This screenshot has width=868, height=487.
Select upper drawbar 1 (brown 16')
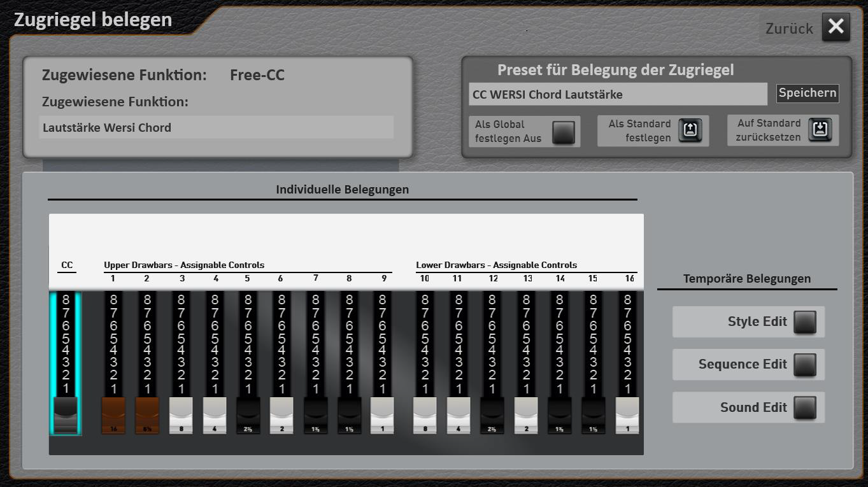coord(113,415)
